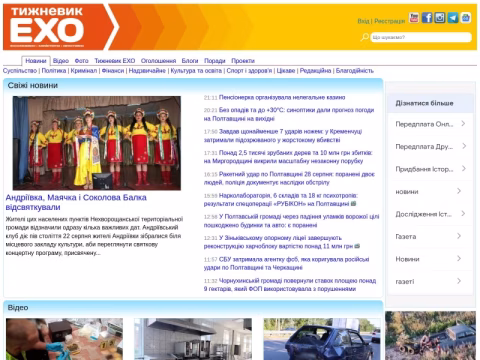This screenshot has height=360, width=480.
Task: Go to Благодійність category
Action: point(355,71)
